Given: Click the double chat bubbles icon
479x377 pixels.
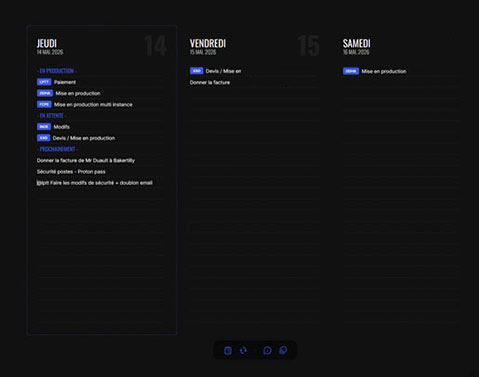Looking at the screenshot, I should coord(283,350).
